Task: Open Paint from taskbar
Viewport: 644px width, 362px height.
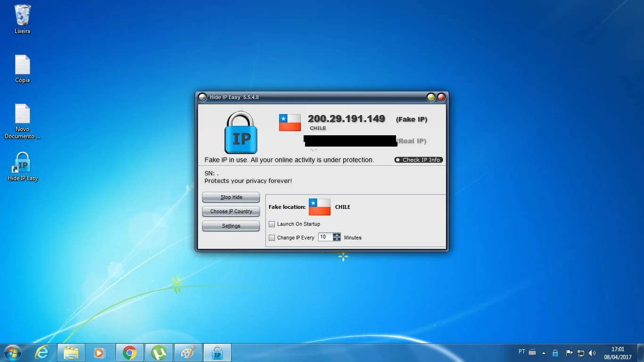Action: (188, 353)
